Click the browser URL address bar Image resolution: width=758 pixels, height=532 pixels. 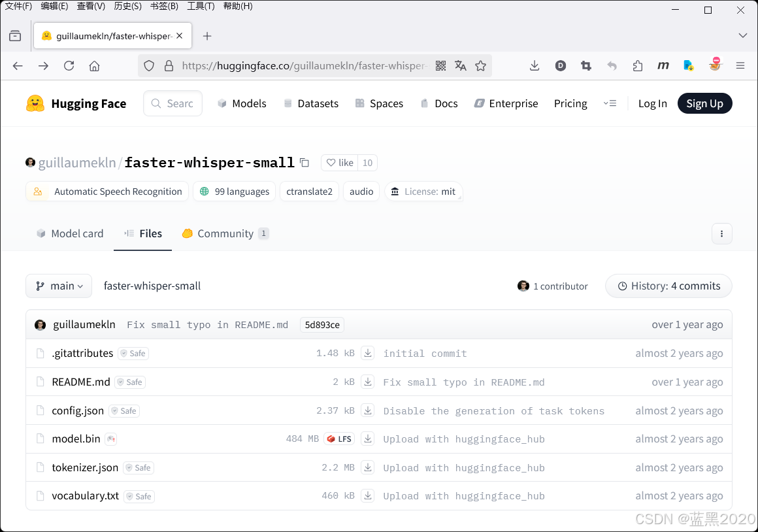point(305,66)
